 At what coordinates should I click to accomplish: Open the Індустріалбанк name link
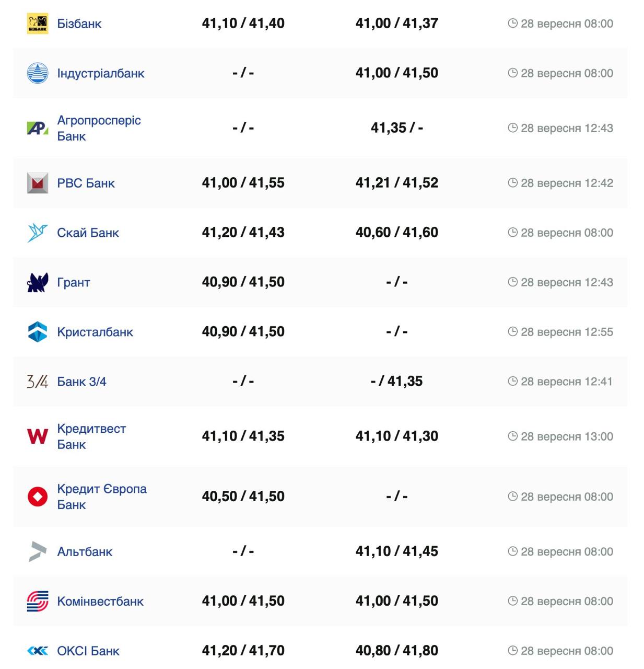pos(101,73)
